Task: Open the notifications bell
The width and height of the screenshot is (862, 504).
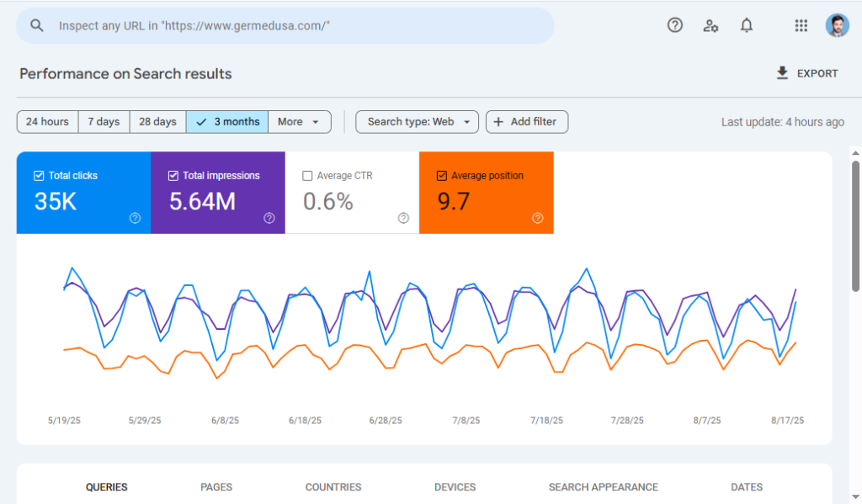Action: click(x=746, y=25)
